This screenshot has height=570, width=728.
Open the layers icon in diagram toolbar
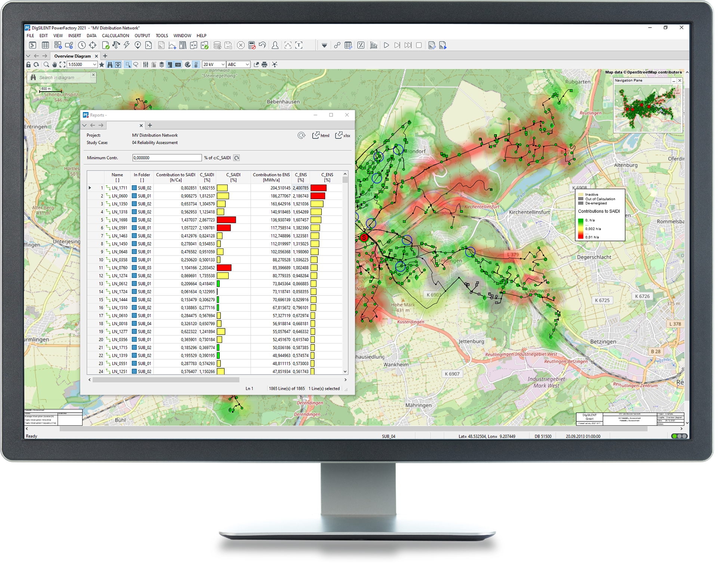(161, 65)
